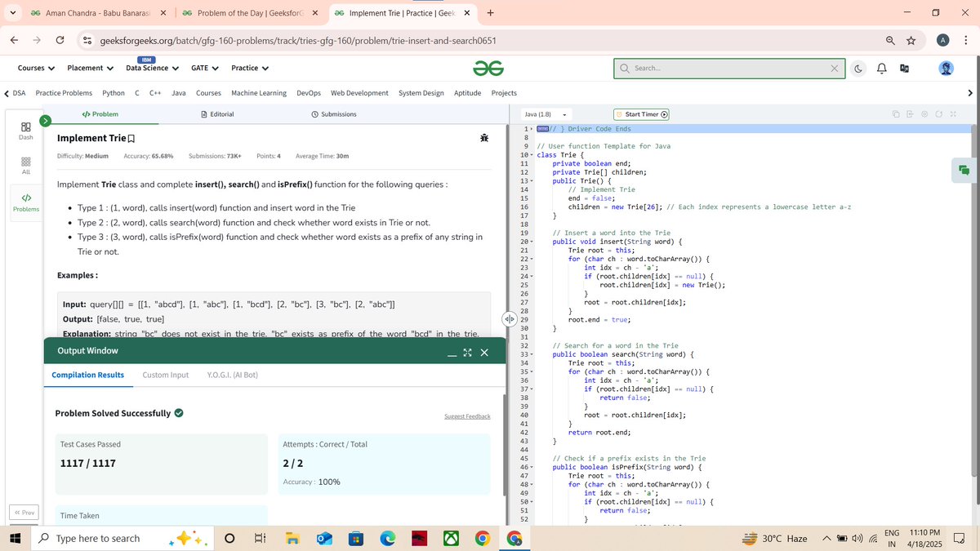980x551 pixels.
Task: Open the Custom Input tab
Action: [166, 375]
